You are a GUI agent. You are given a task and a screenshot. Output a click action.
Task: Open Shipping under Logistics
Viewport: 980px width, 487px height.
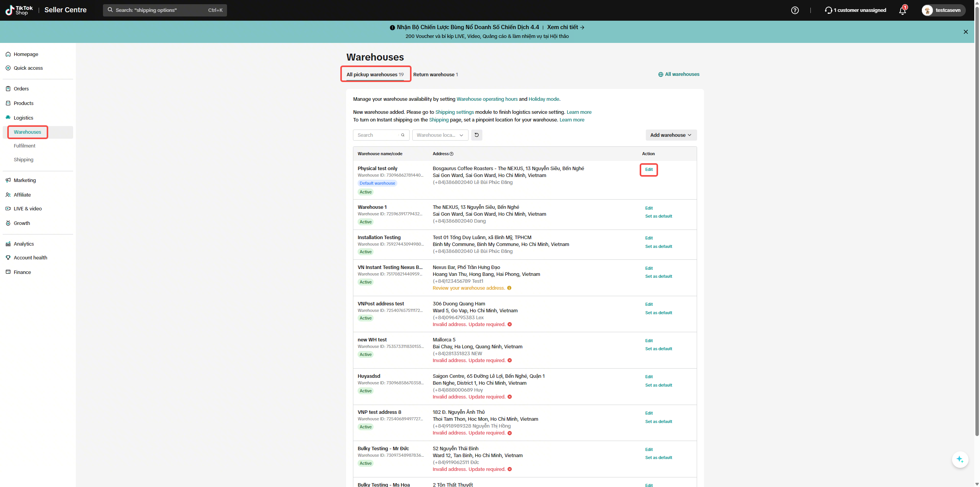(24, 160)
